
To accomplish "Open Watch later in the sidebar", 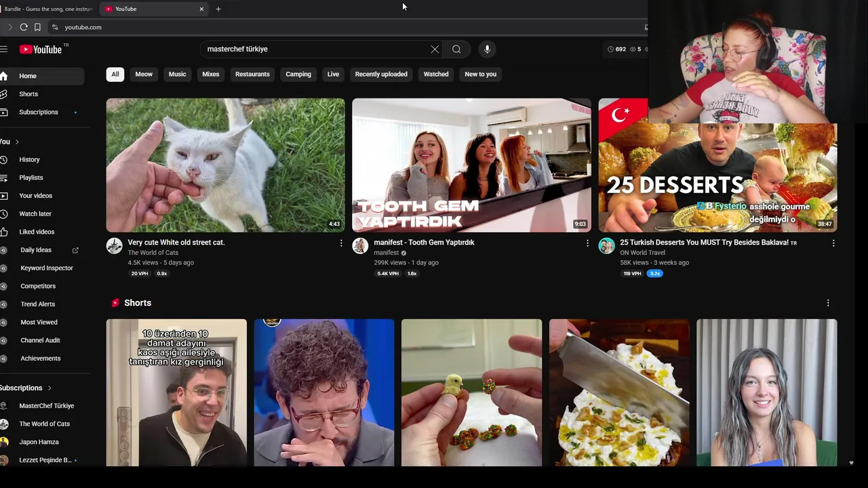I will click(41, 213).
